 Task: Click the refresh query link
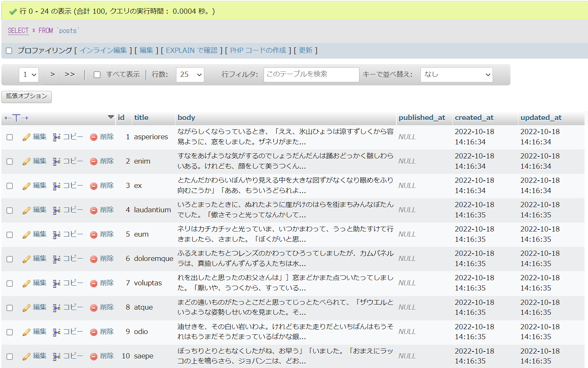coord(305,50)
